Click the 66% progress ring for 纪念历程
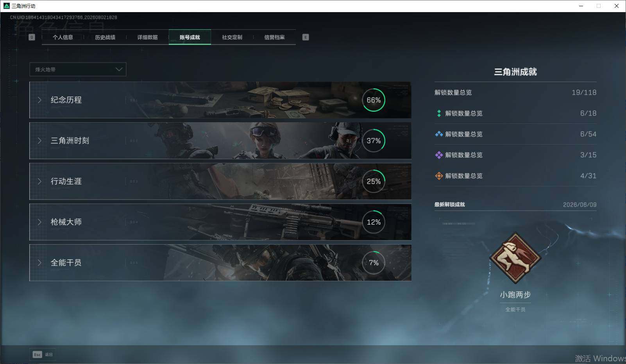626x364 pixels. tap(374, 100)
